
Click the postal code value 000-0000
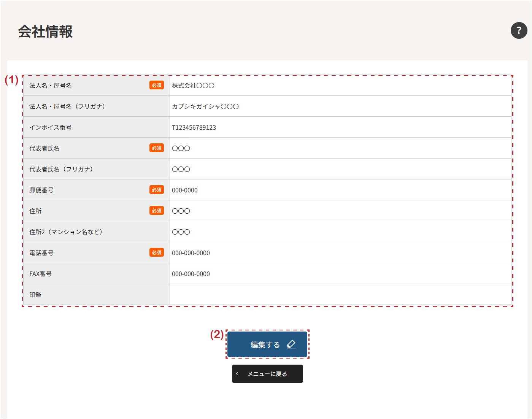click(185, 190)
